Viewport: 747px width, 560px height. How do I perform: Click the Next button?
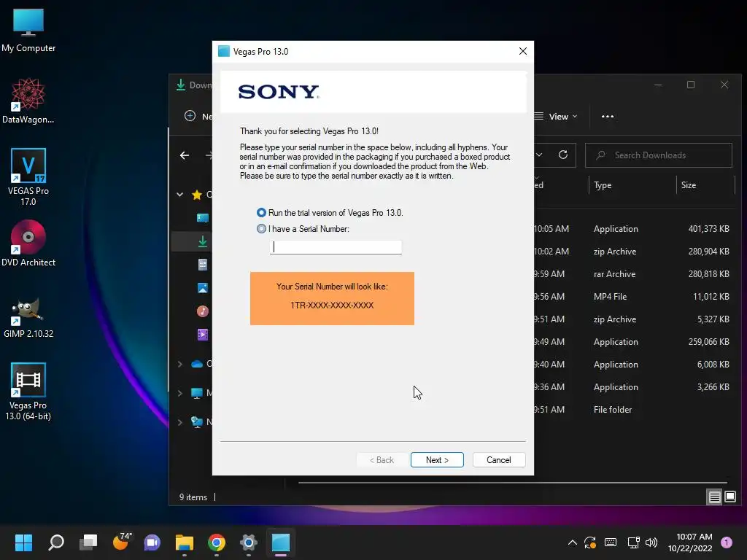(x=437, y=459)
